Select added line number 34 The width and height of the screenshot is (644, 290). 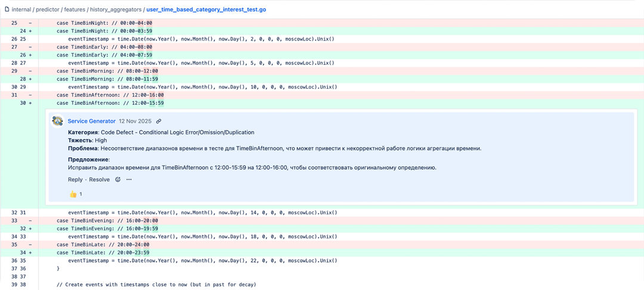pyautogui.click(x=23, y=252)
